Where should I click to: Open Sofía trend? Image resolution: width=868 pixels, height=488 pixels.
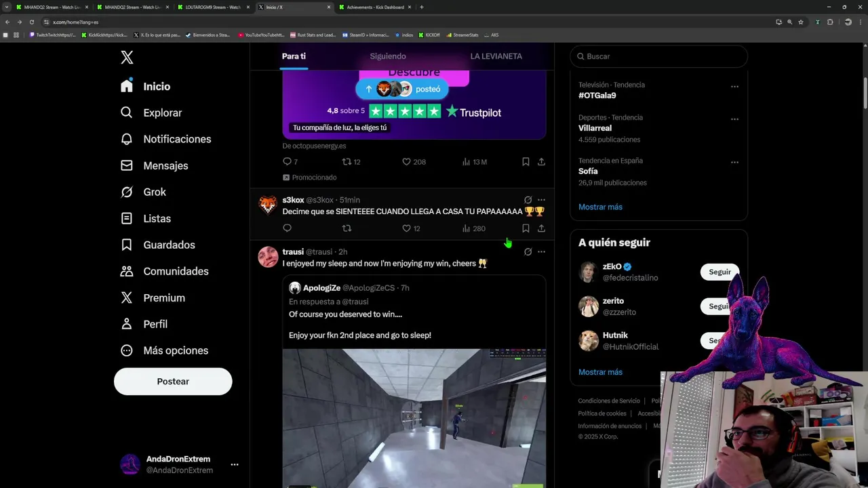point(588,171)
